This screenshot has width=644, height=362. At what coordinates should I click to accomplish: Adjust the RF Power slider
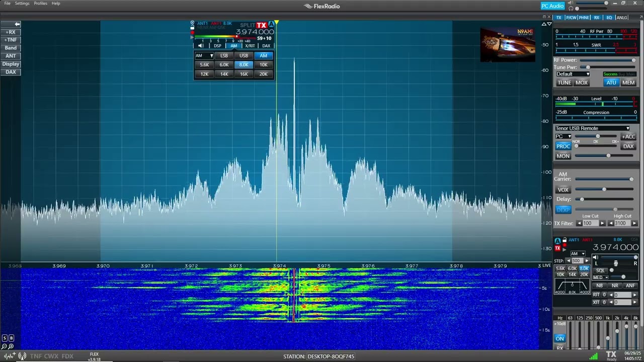tap(607, 60)
